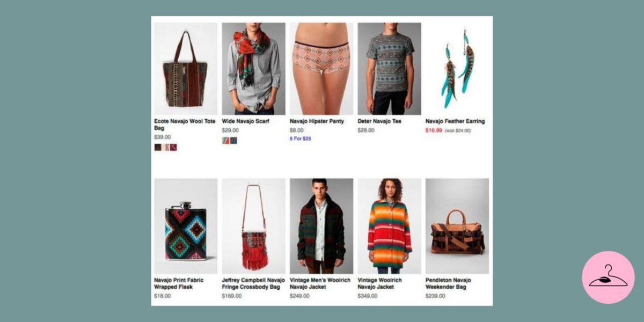View the striped Vintage Woolrich Navajo Jacket image
Screen dimensions: 644x322
pos(389,226)
